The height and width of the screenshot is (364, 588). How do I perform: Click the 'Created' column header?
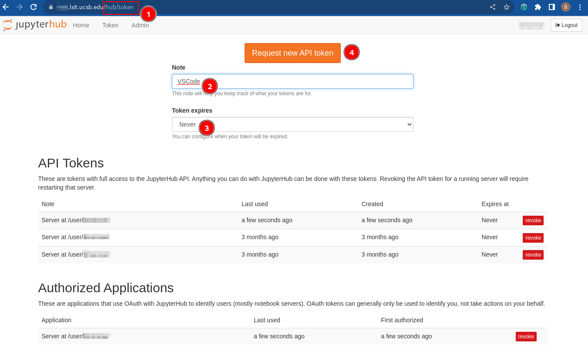pos(372,204)
